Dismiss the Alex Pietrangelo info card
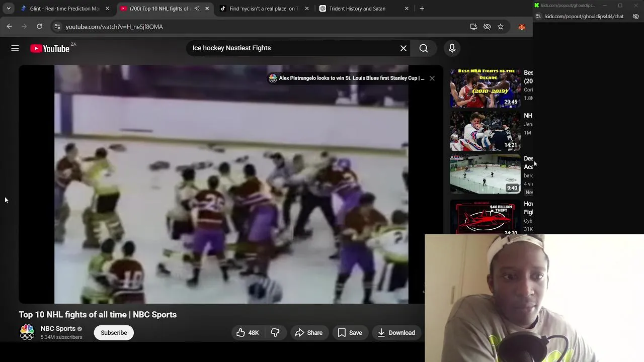Screen dimensions: 644x362 tap(432, 78)
